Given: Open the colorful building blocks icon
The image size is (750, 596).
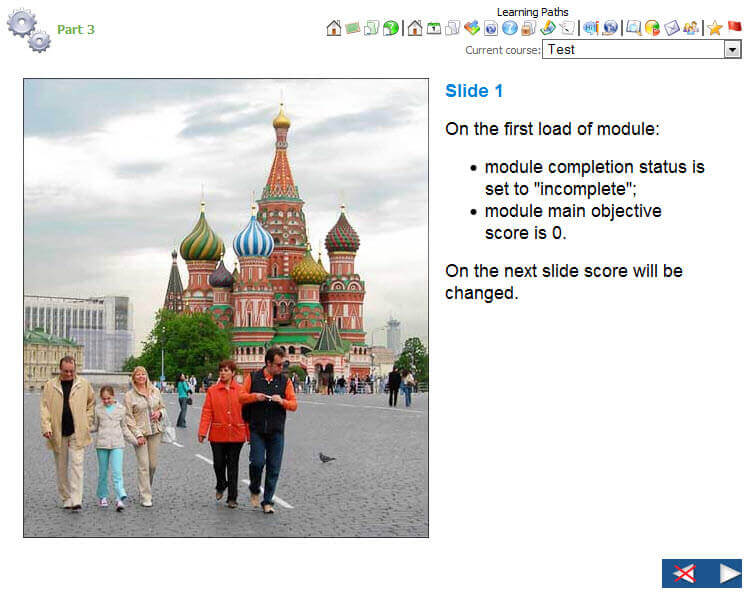Looking at the screenshot, I should click(472, 28).
